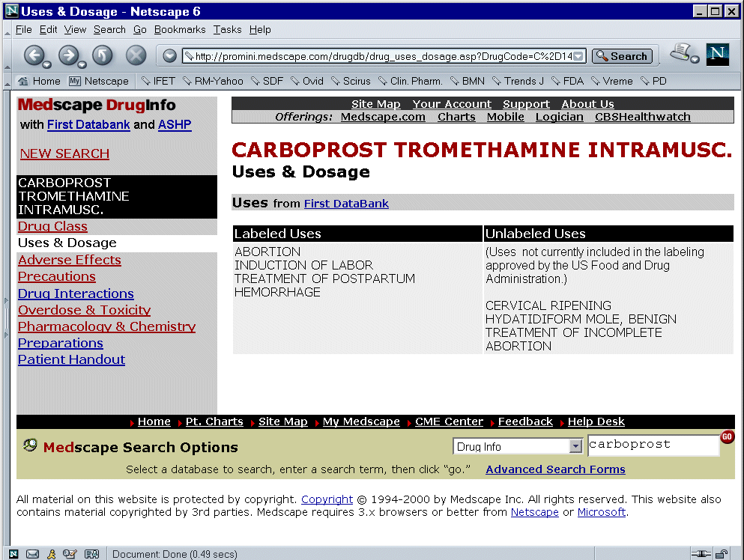
Task: Open the Drug Interactions link
Action: (x=76, y=293)
